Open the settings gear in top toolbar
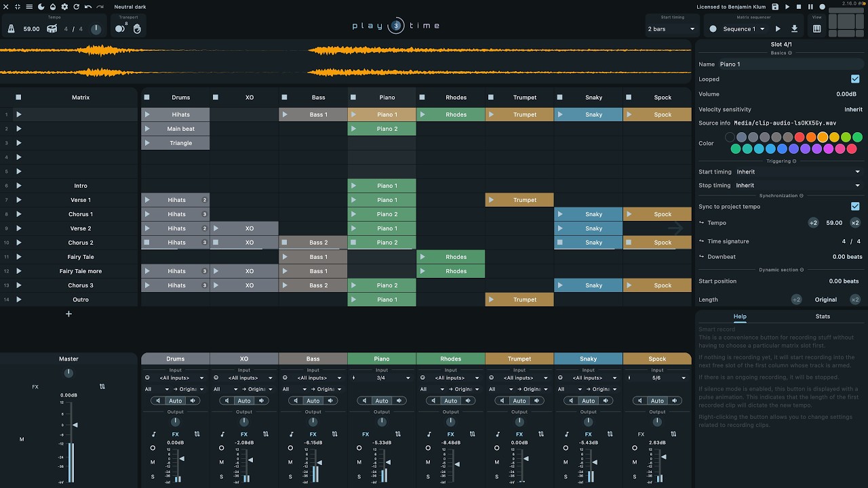Viewport: 868px width, 488px height. pyautogui.click(x=65, y=7)
